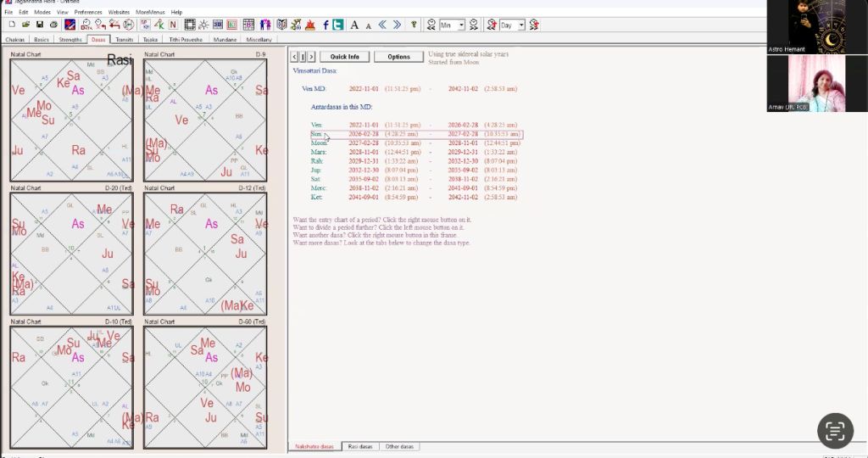868x458 pixels.
Task: Click the Ven MD dasa row
Action: pos(409,88)
